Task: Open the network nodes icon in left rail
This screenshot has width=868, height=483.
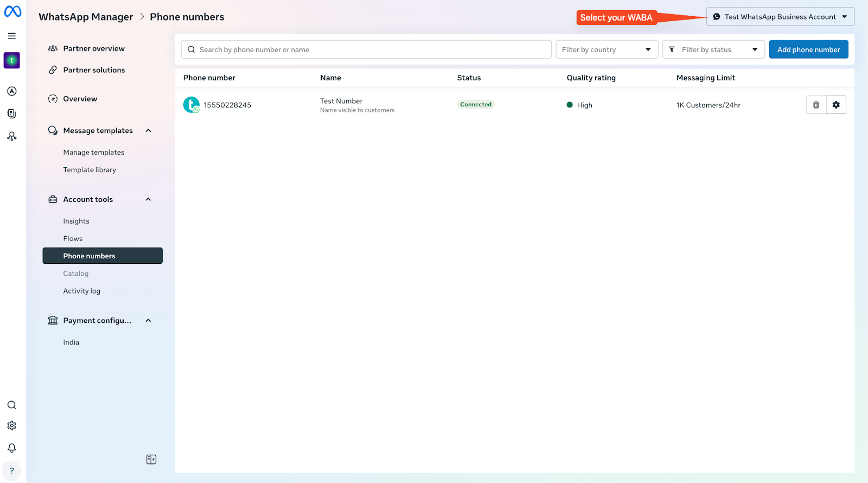Action: pyautogui.click(x=12, y=136)
